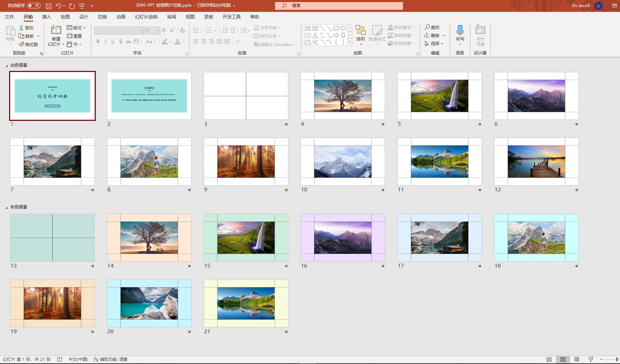Switch to Normal view icon in status bar
Viewport: 620px width, 364px height.
click(549, 359)
